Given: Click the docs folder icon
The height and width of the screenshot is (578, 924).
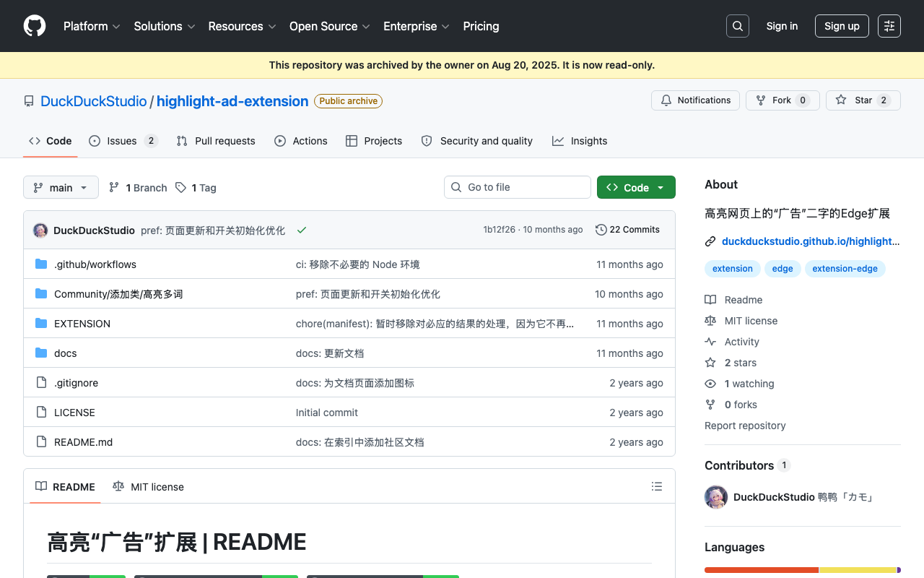Looking at the screenshot, I should tap(41, 353).
